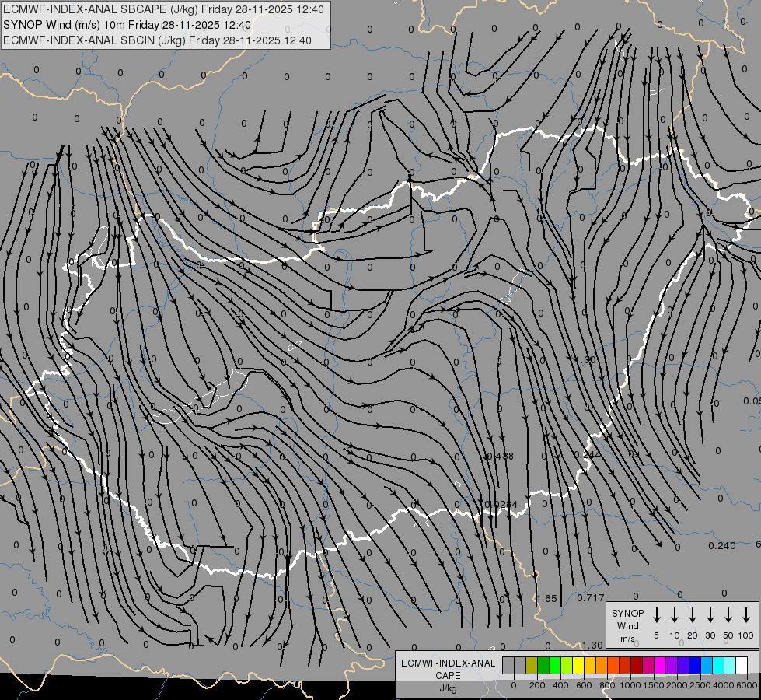Select the olive CAPE color swatch

pyautogui.click(x=532, y=665)
